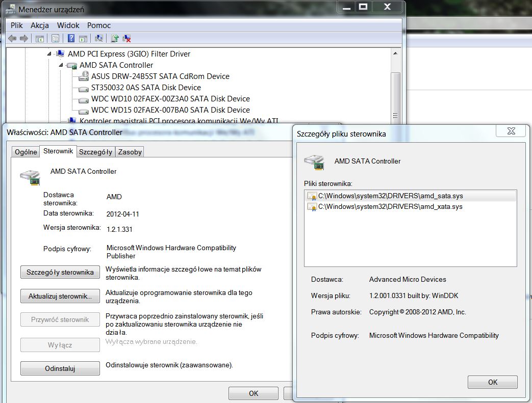Screen dimensions: 532x403
Task: Select the WDC WD15 02FAEX-007BA0 disk row
Action: pos(170,110)
